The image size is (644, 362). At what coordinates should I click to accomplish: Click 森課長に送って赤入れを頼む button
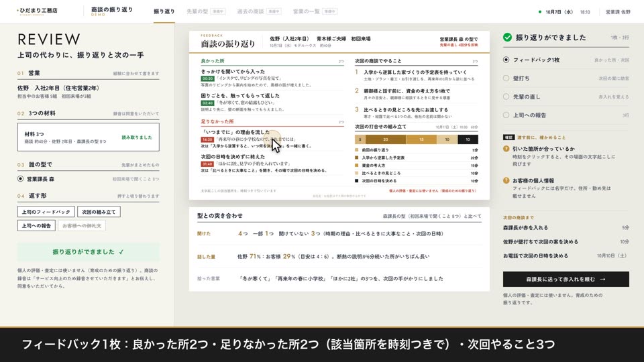[566, 279]
